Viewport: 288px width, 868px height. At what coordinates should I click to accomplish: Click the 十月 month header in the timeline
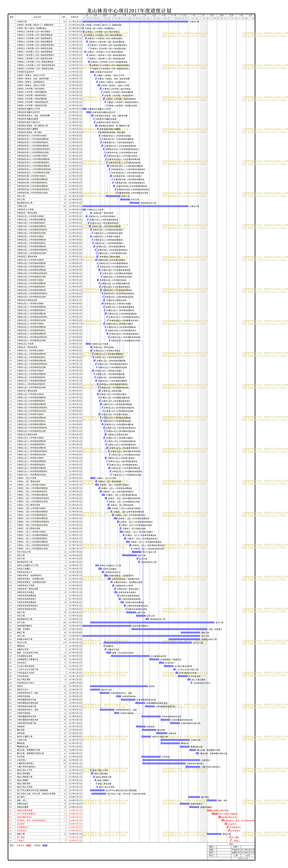pos(164,16)
